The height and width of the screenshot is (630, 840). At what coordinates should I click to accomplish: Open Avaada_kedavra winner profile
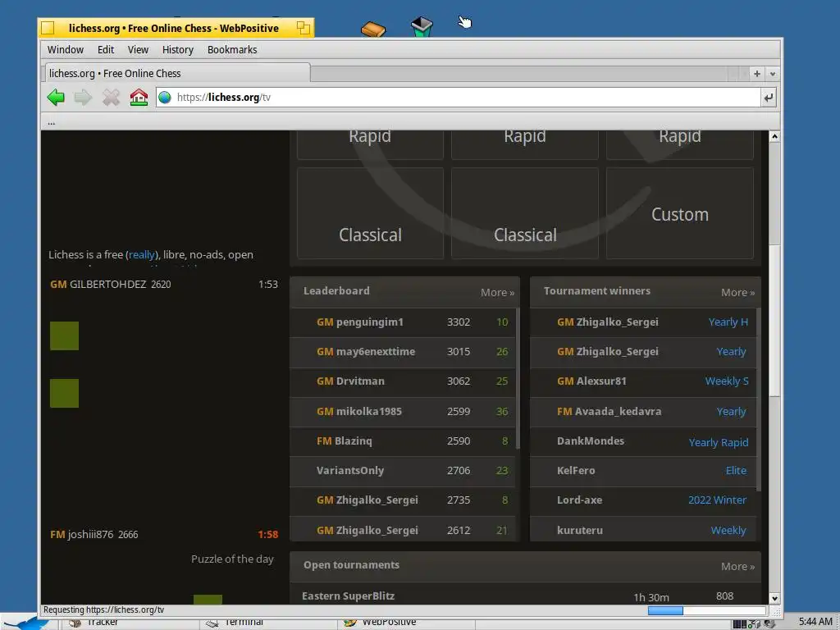(618, 412)
